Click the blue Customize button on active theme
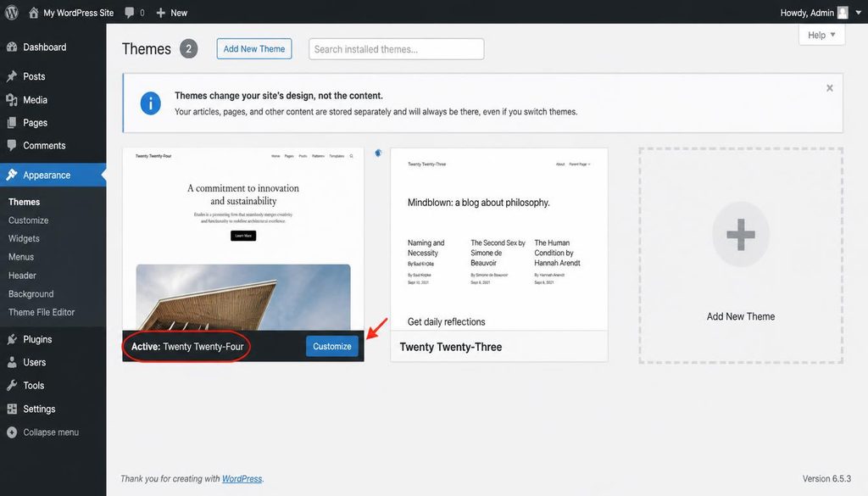Image resolution: width=868 pixels, height=496 pixels. [332, 347]
